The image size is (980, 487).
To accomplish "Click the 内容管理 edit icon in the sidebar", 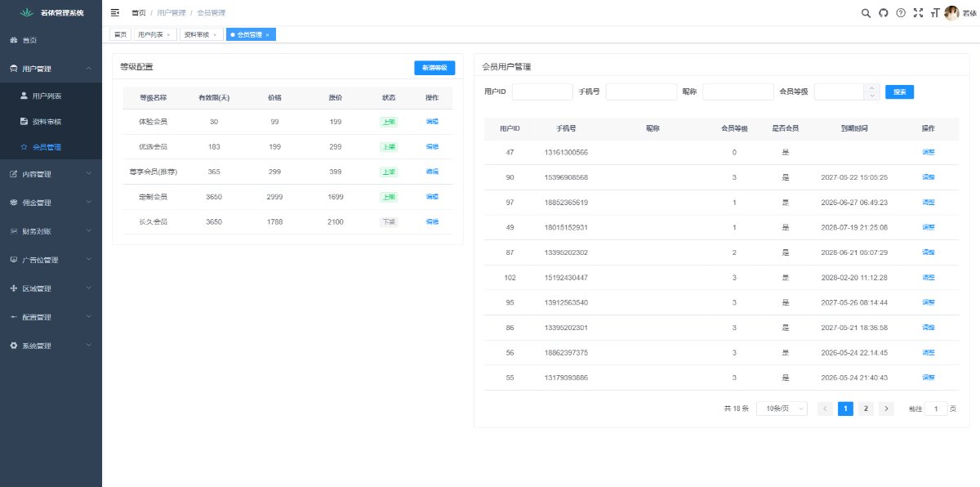I will [13, 174].
